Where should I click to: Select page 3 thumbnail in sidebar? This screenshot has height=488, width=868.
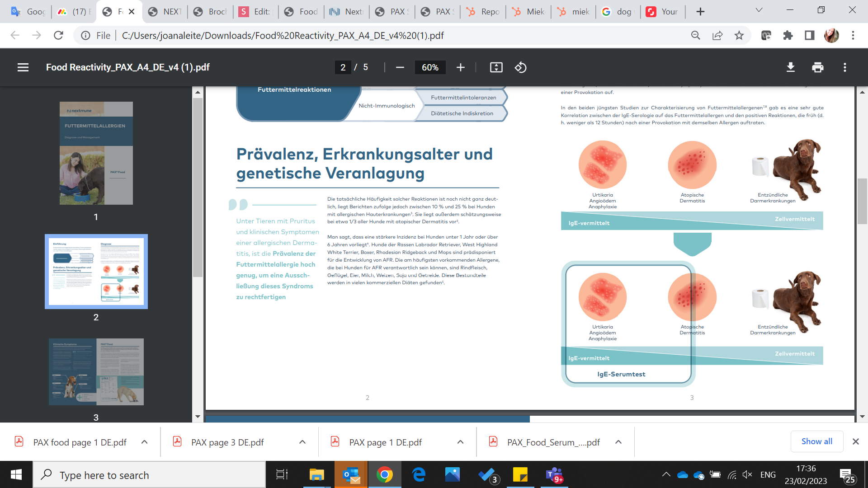[96, 371]
